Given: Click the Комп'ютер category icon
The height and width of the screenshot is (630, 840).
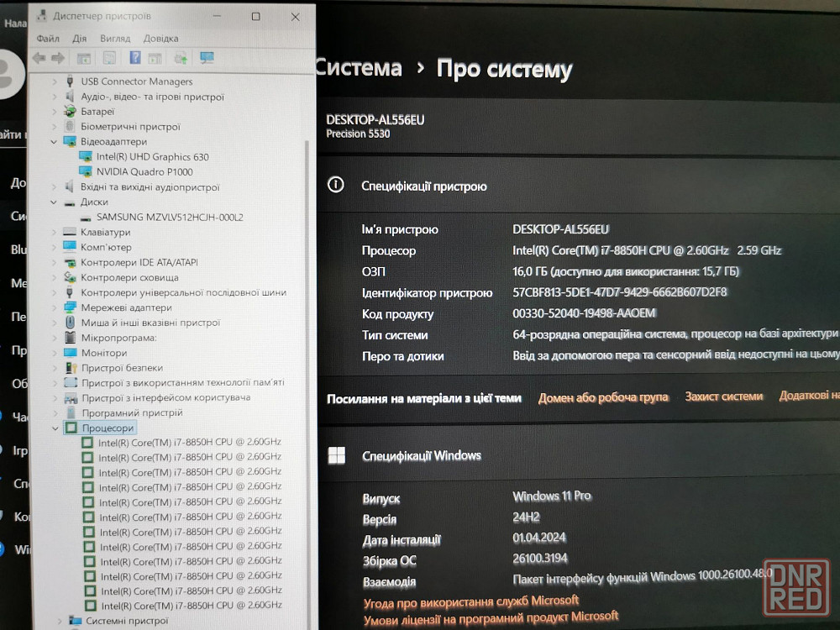Looking at the screenshot, I should 70,246.
